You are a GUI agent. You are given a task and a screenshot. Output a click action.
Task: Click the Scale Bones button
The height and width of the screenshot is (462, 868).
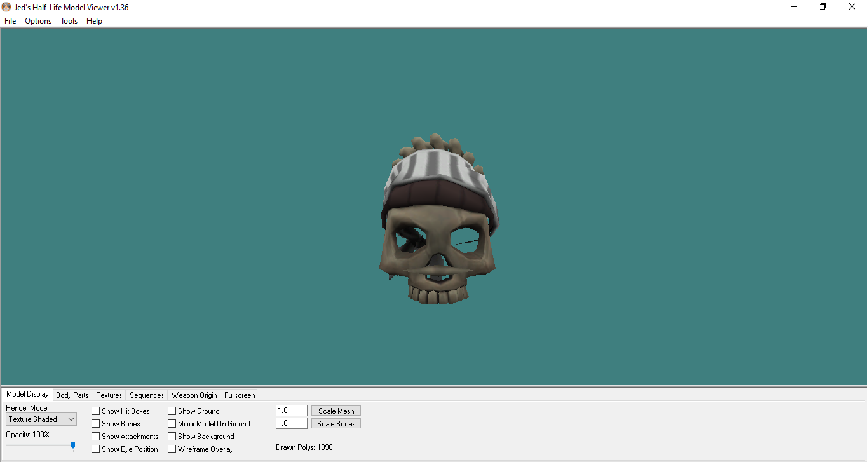(336, 424)
